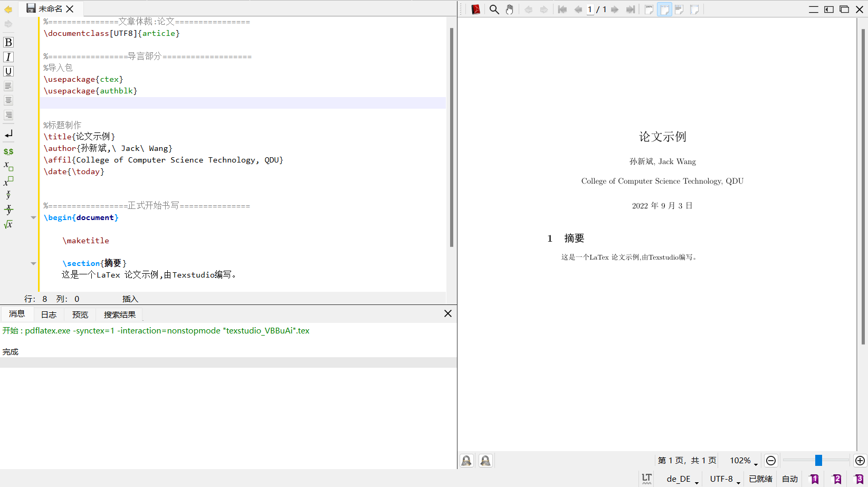868x487 pixels.
Task: Toggle the highlighted fit-to-width PDF view
Action: [664, 9]
